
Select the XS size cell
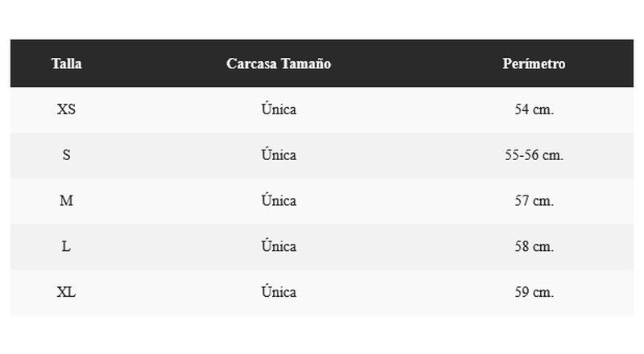(x=66, y=109)
